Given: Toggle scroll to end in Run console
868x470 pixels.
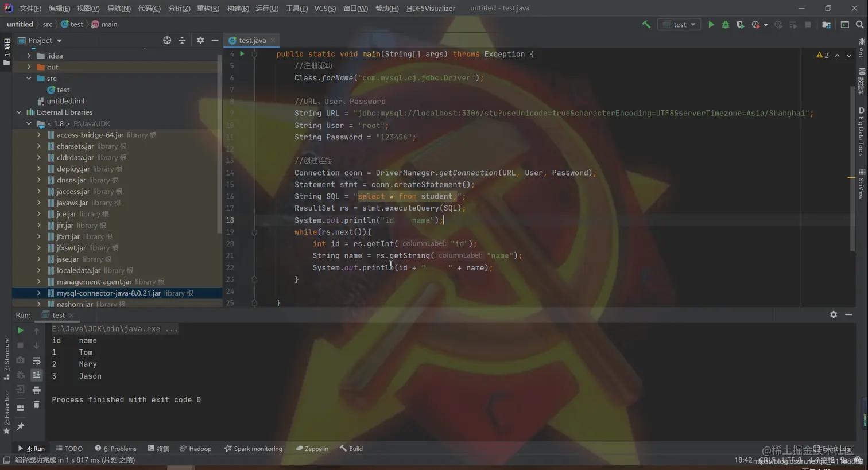Looking at the screenshot, I should tap(36, 375).
